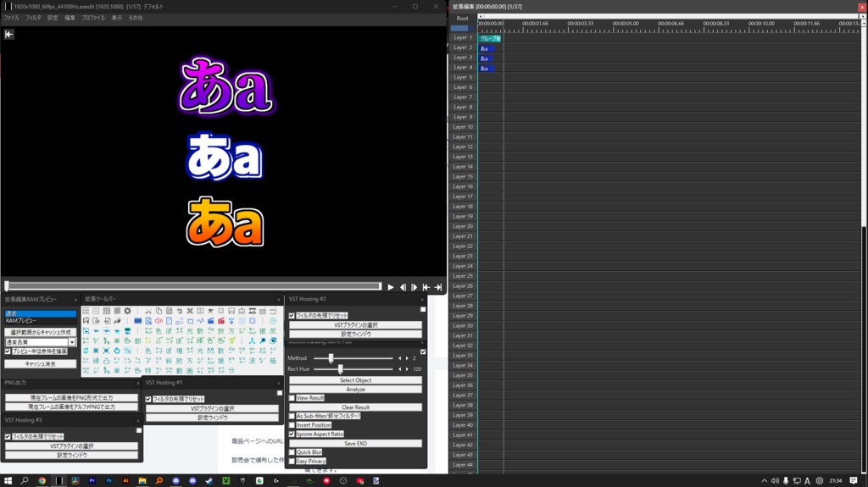Enable Invert Position checkbox
Screen dimensions: 868x487
tap(292, 425)
